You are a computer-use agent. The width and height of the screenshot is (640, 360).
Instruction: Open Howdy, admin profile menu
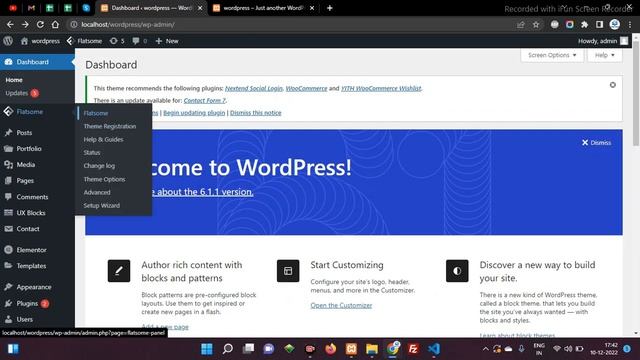pyautogui.click(x=603, y=41)
